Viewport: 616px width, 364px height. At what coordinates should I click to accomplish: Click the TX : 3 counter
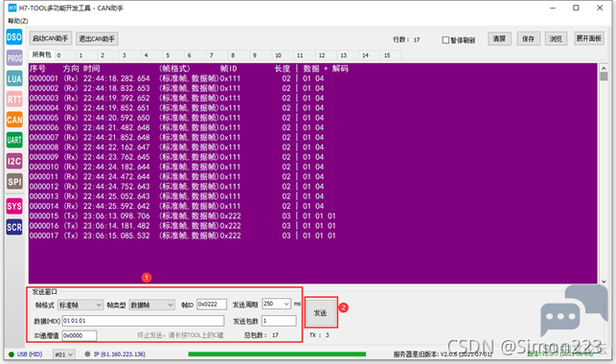[319, 335]
